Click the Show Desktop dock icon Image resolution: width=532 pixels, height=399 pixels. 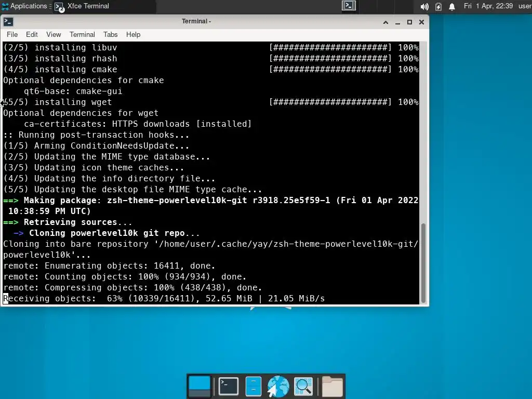click(199, 387)
